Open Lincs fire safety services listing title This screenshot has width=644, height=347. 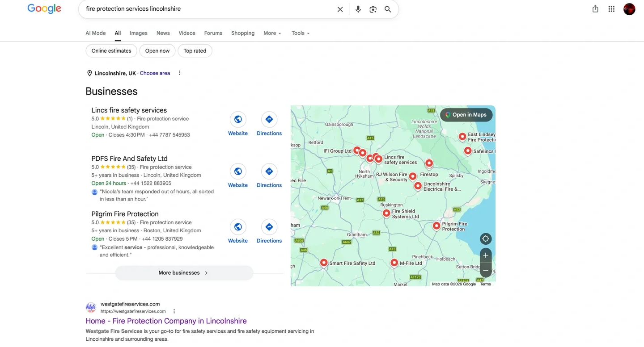click(x=129, y=110)
